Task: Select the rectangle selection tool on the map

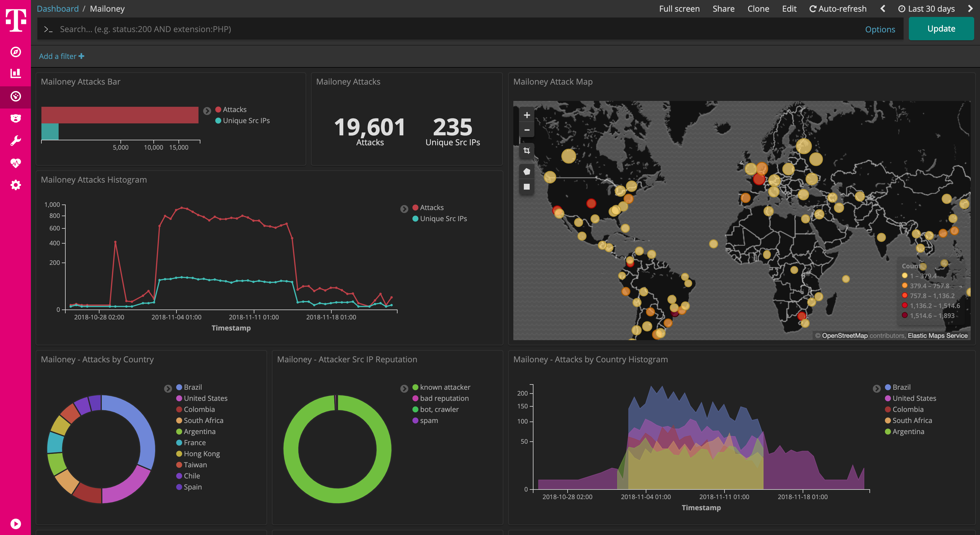Action: click(526, 186)
